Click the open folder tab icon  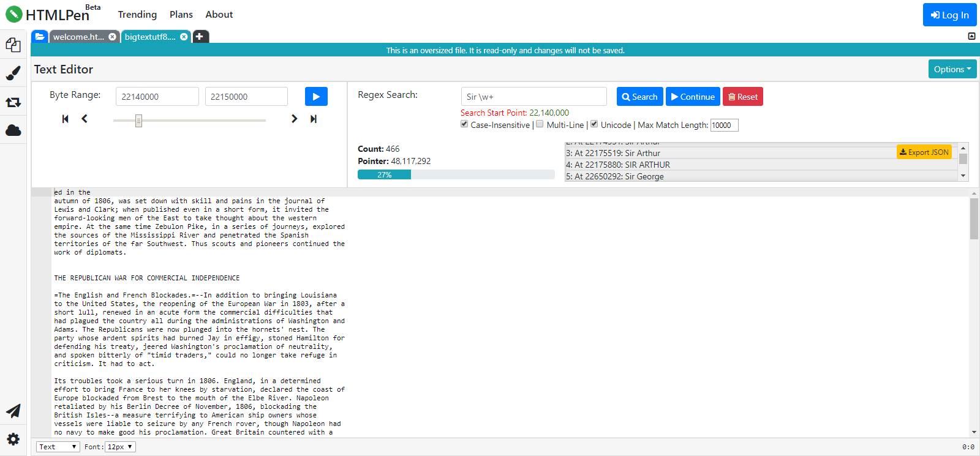coord(40,37)
